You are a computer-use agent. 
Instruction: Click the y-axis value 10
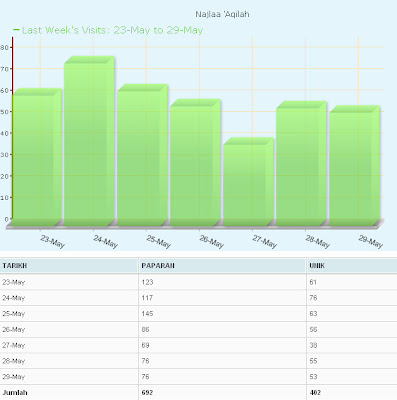click(5, 198)
